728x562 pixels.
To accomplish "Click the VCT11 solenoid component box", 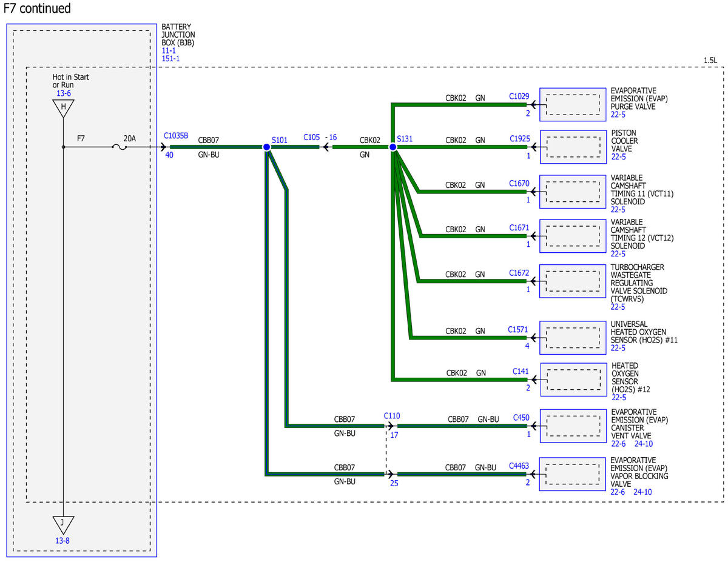I will point(572,192).
